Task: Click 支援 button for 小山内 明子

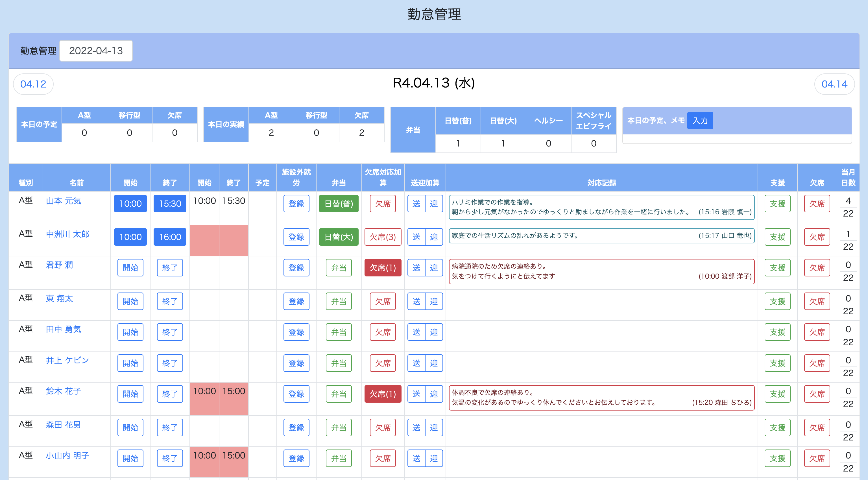Action: pos(777,458)
